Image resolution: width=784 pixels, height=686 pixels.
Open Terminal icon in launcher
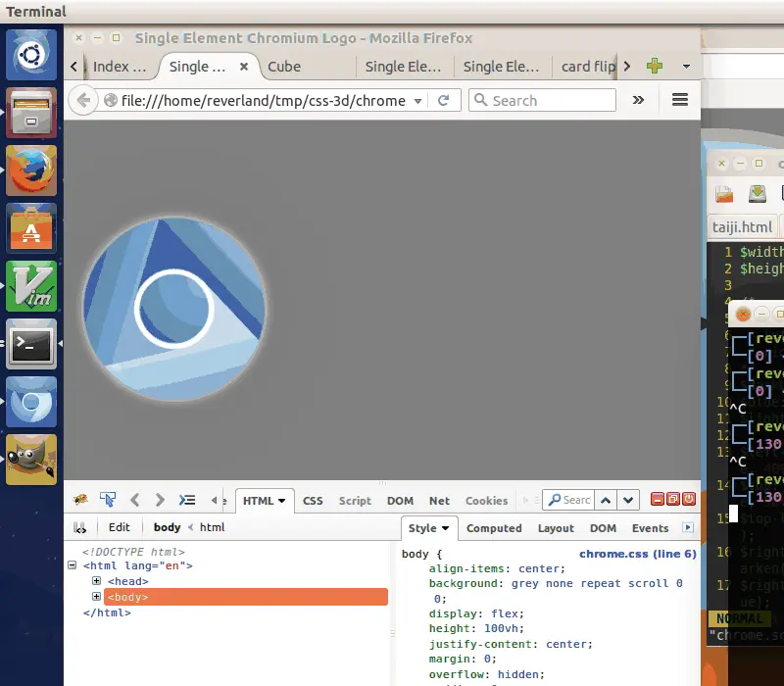[31, 344]
